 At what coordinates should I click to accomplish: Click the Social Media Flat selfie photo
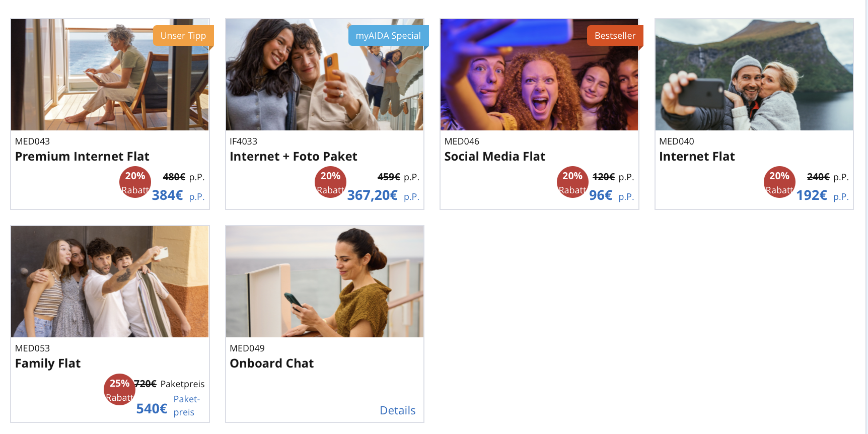(539, 75)
